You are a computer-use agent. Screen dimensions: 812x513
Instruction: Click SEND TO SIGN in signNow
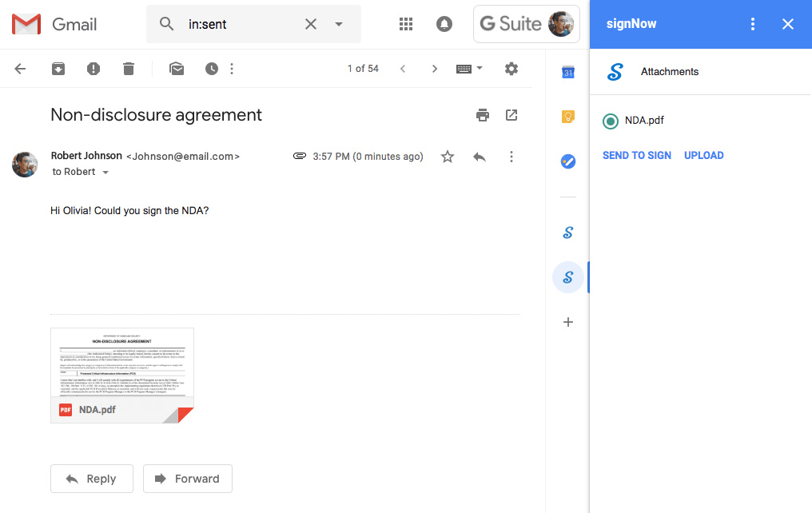[x=636, y=155]
